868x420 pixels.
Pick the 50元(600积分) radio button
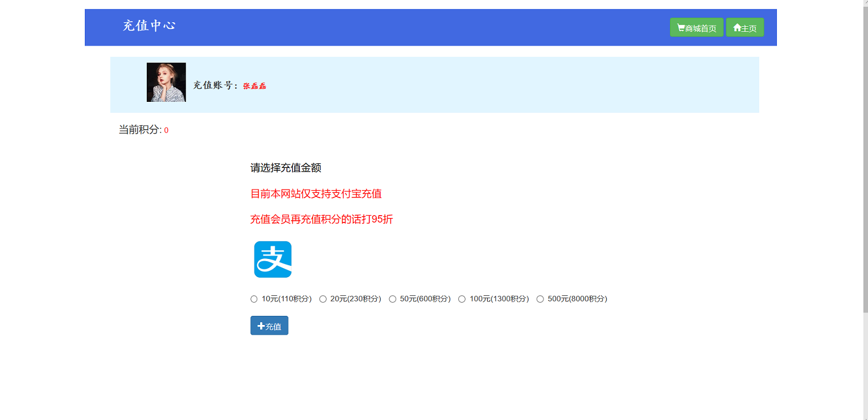point(392,299)
